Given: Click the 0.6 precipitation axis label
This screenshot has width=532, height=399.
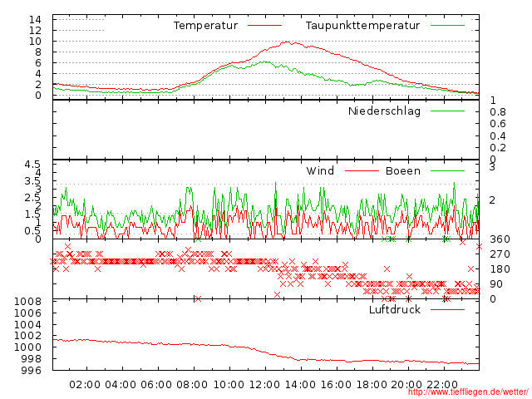Looking at the screenshot, I should coord(498,124).
